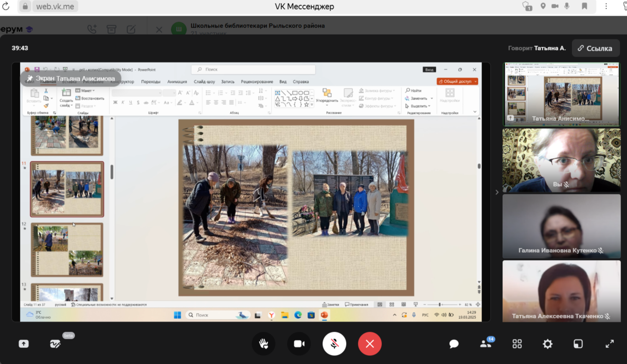
Task: Click Найти in the Редактирование group
Action: point(413,91)
